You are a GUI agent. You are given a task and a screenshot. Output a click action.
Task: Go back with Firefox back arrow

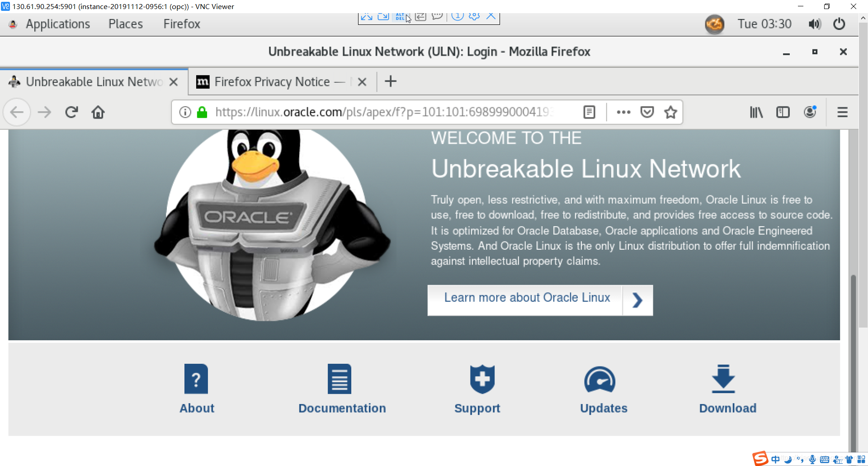pyautogui.click(x=17, y=112)
